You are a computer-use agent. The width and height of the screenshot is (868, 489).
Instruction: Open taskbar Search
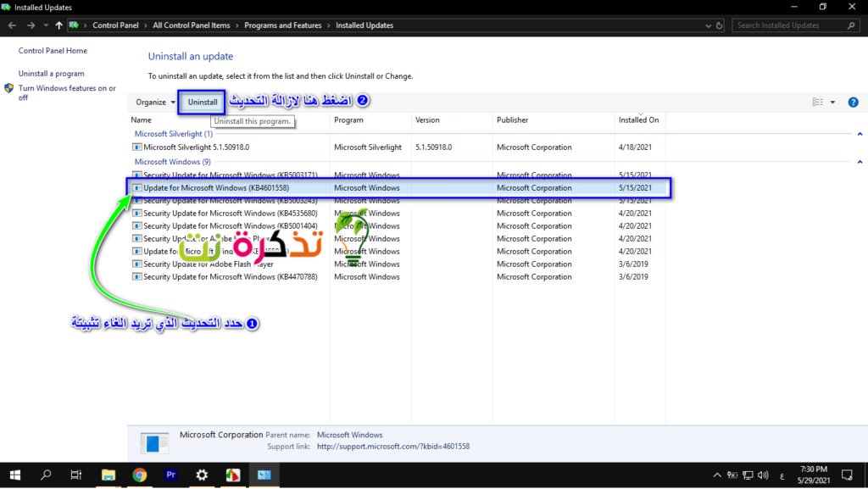coord(46,475)
